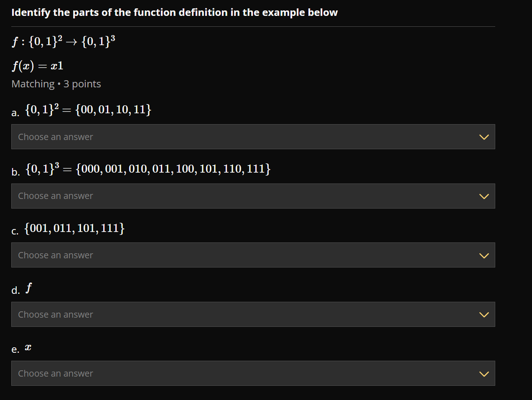Click the chevron arrow on item d's dropdown

click(x=484, y=314)
